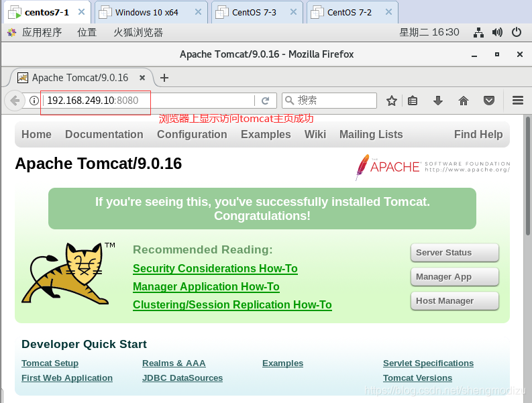Open Security Considerations How-To link
Image resolution: width=532 pixels, height=403 pixels.
tap(215, 269)
